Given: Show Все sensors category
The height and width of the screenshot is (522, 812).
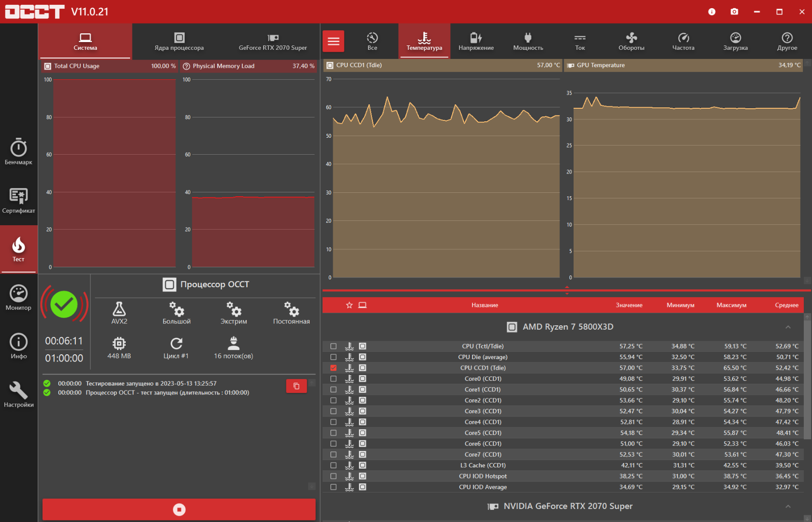Looking at the screenshot, I should [372, 42].
